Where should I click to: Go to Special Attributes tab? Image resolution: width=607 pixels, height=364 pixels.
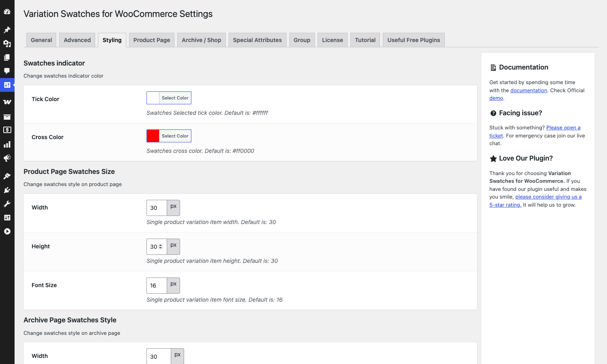pyautogui.click(x=257, y=40)
